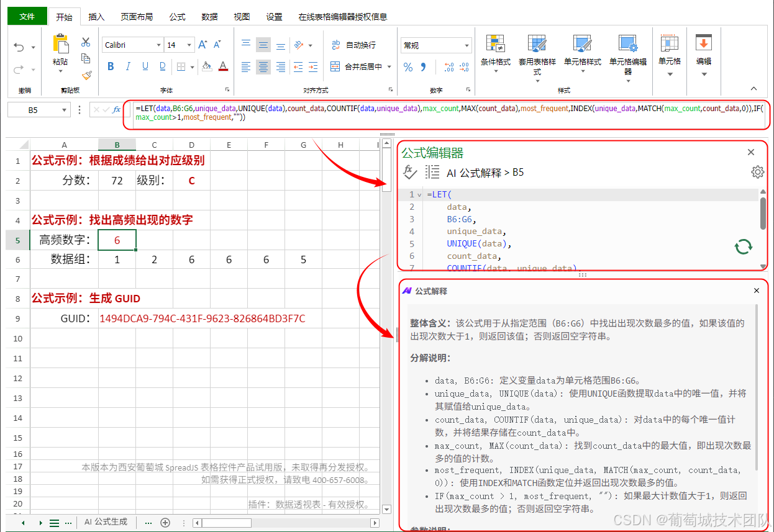Open formula editor settings via gear icon
The height and width of the screenshot is (532, 774).
[757, 172]
